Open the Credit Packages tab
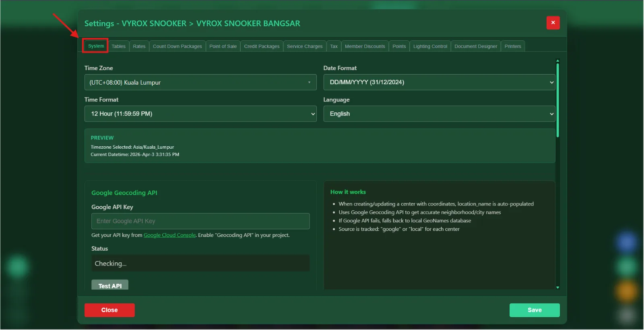The width and height of the screenshot is (644, 330). point(262,46)
